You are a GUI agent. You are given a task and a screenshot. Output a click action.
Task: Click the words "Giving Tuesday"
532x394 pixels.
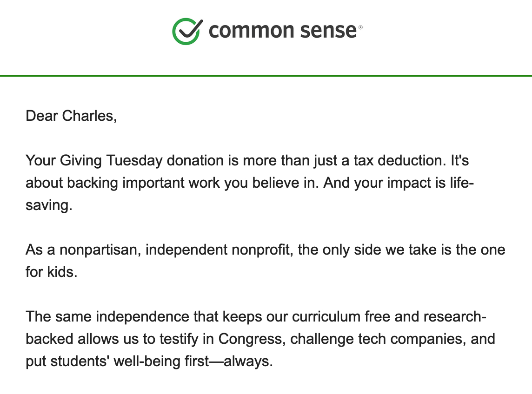pyautogui.click(x=112, y=161)
